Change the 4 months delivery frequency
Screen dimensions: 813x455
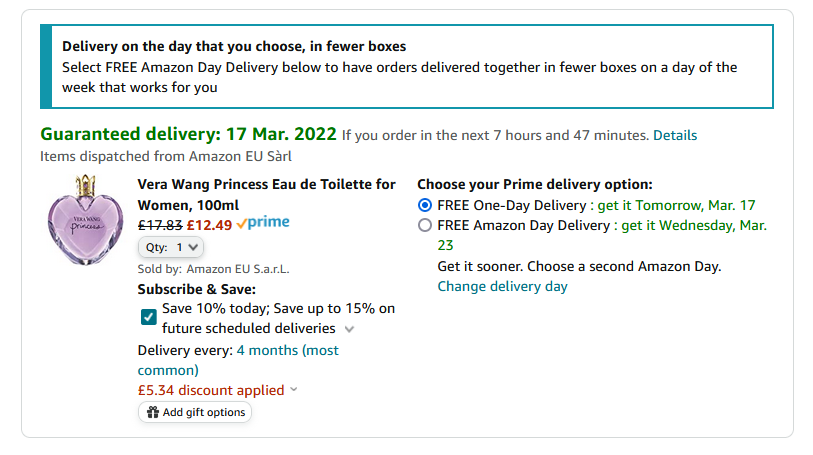[238, 360]
